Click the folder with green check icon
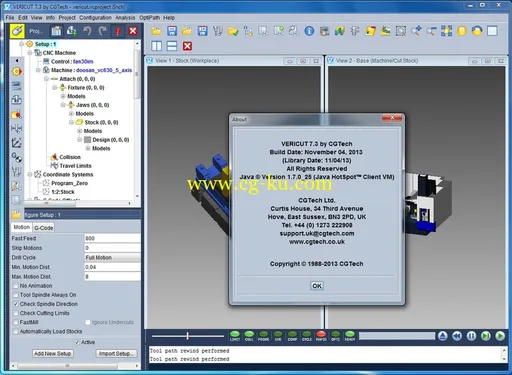Viewport: 512px width, 375px height. click(233, 31)
